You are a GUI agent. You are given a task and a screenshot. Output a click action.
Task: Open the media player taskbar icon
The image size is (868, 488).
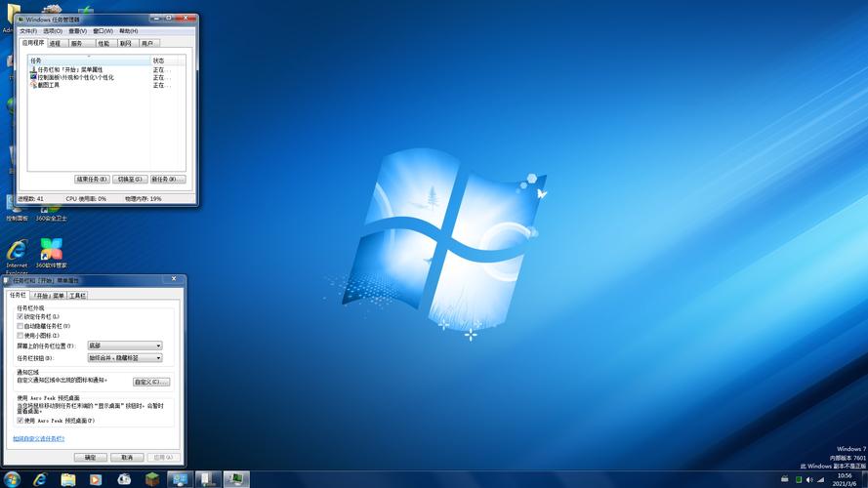click(96, 479)
